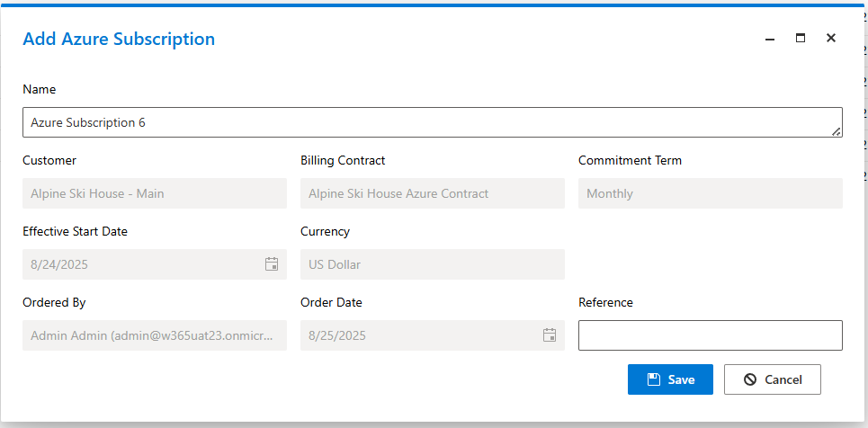
Task: Minimize the Add Azure Subscription dialog
Action: (x=769, y=38)
